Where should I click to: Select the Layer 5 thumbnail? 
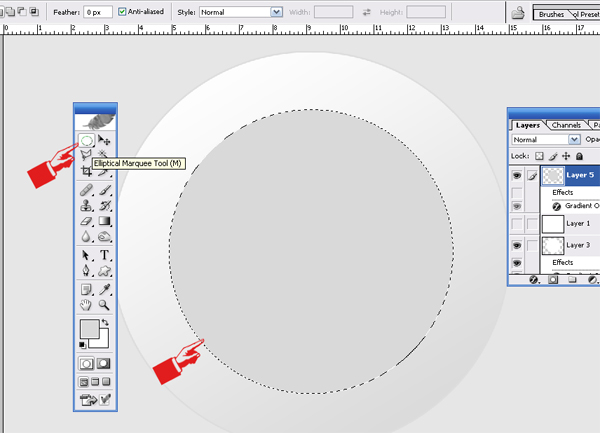coord(553,176)
